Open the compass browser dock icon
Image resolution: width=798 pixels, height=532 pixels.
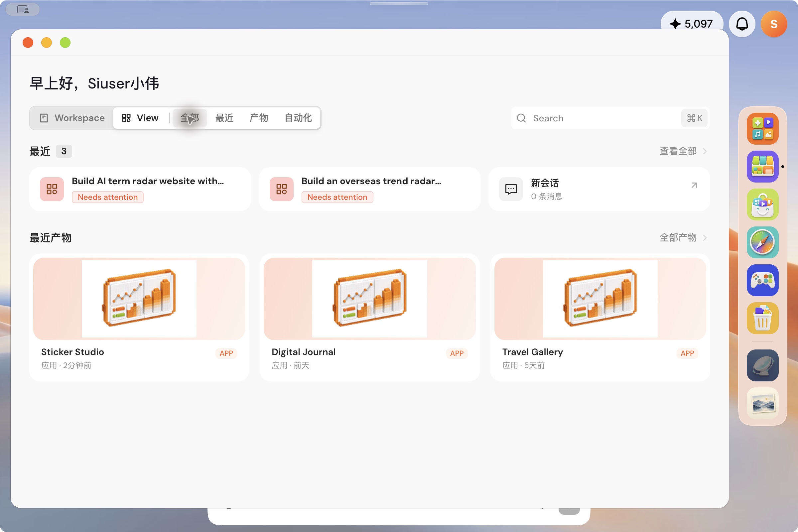pos(762,243)
